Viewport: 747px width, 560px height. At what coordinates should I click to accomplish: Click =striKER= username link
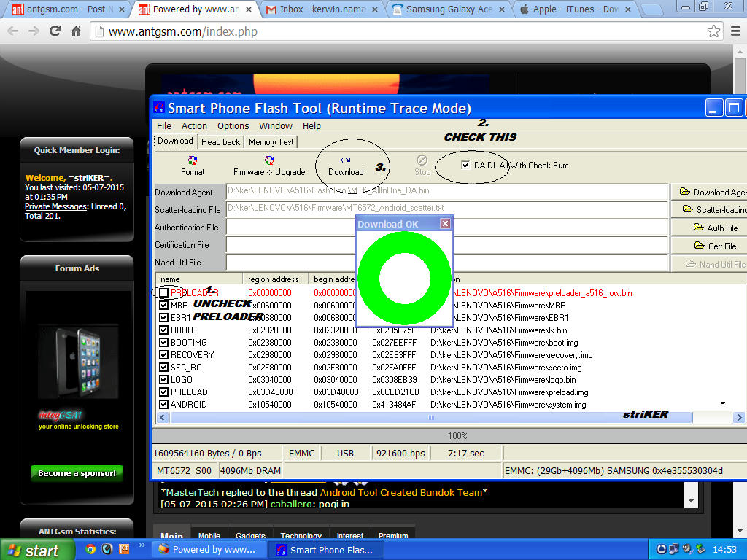(x=88, y=178)
